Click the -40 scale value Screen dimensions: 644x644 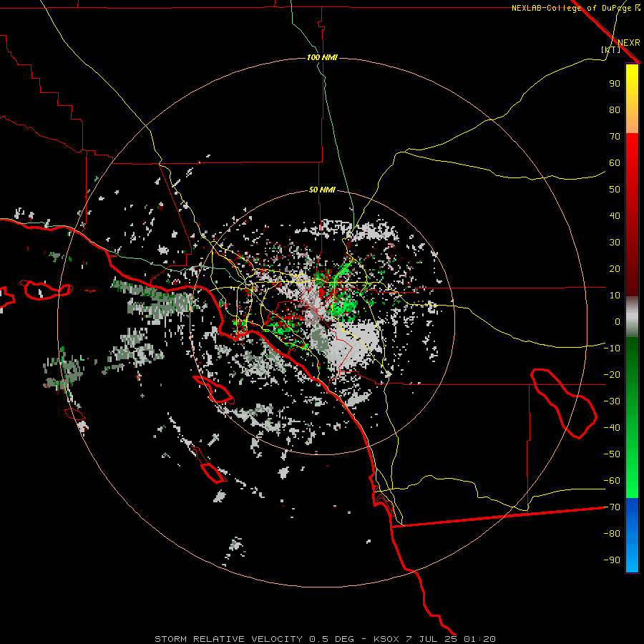pyautogui.click(x=612, y=428)
